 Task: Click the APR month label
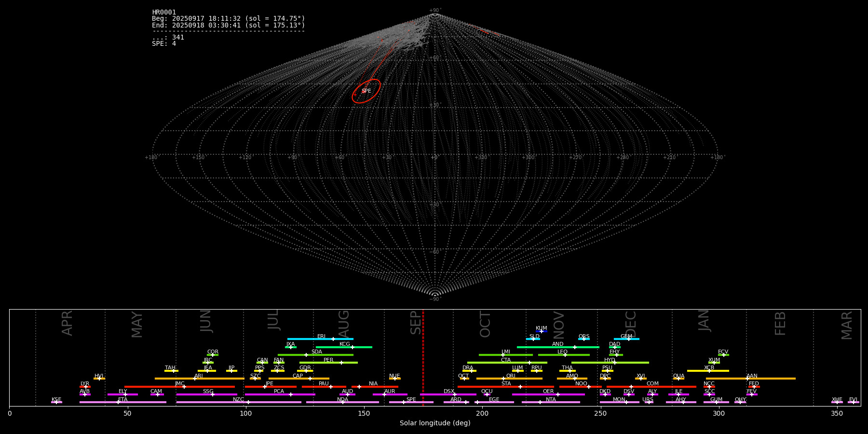click(67, 323)
